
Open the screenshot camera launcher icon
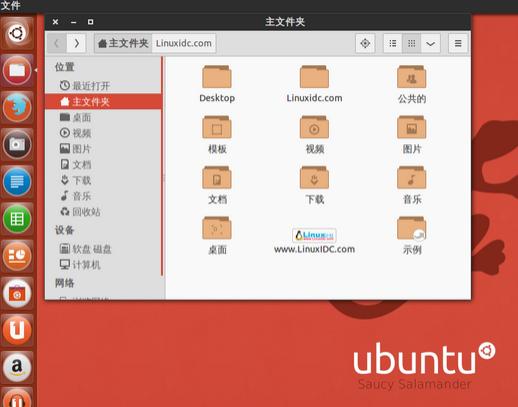point(17,144)
